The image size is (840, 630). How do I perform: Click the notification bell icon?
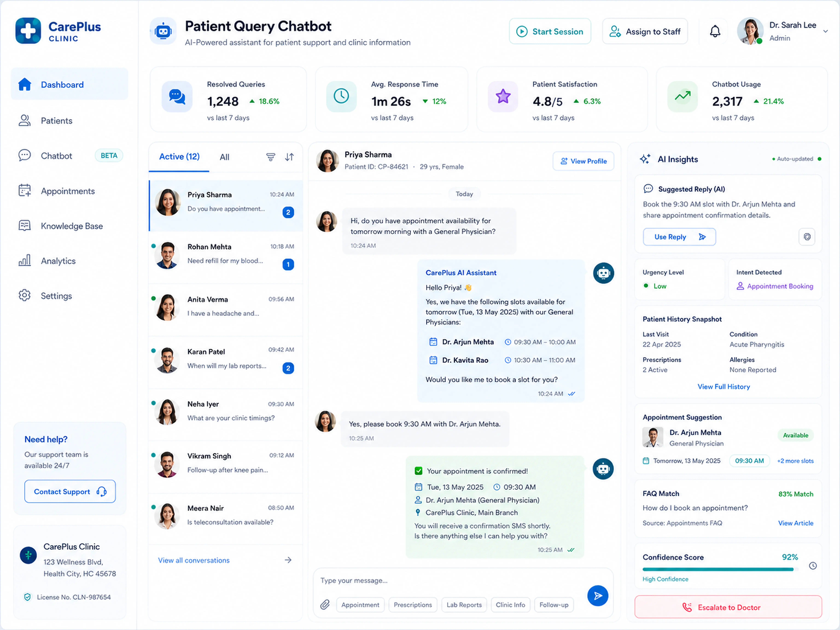715,31
